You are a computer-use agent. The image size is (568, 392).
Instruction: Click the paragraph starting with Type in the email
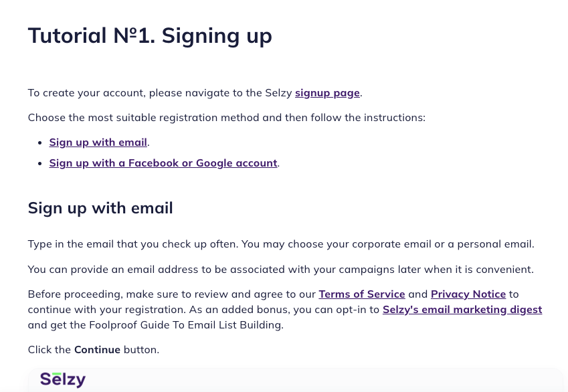(x=281, y=244)
